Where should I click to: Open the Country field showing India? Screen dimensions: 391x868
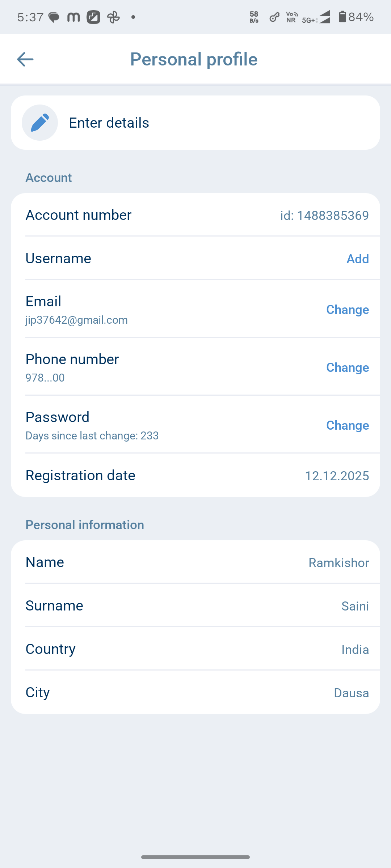195,649
